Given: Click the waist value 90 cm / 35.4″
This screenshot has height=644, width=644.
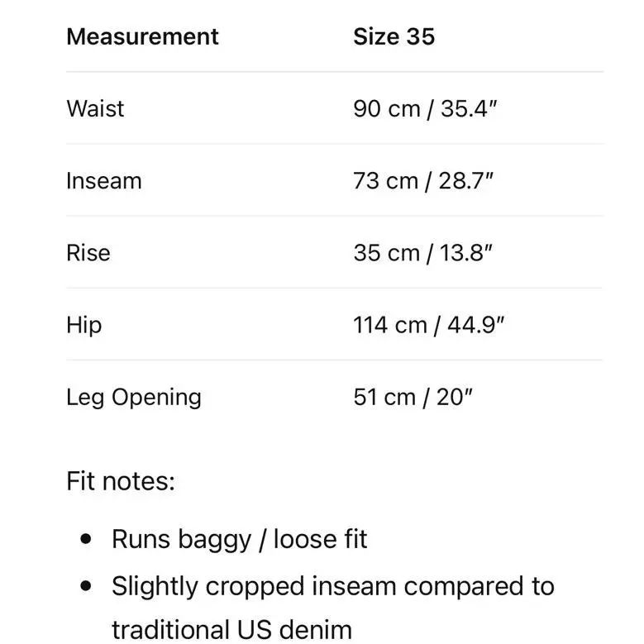Looking at the screenshot, I should click(425, 109).
